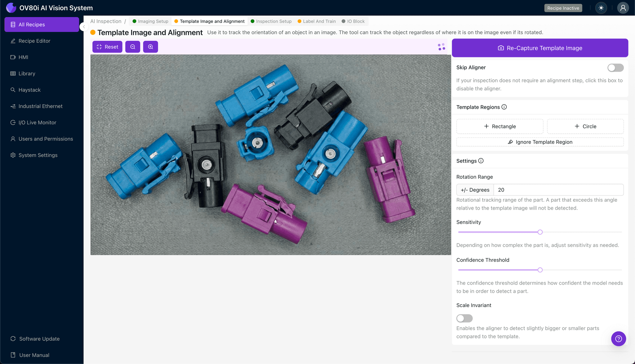Click Ignore Template Region button
The width and height of the screenshot is (635, 364).
click(540, 142)
